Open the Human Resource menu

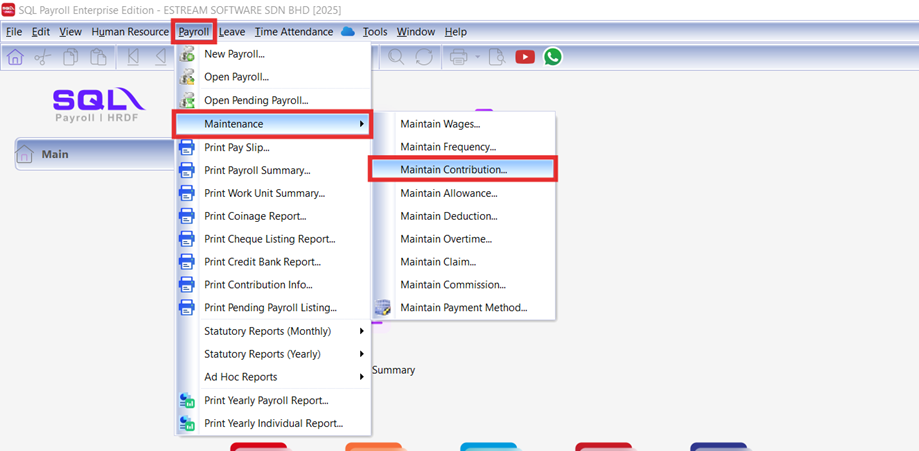(x=130, y=32)
